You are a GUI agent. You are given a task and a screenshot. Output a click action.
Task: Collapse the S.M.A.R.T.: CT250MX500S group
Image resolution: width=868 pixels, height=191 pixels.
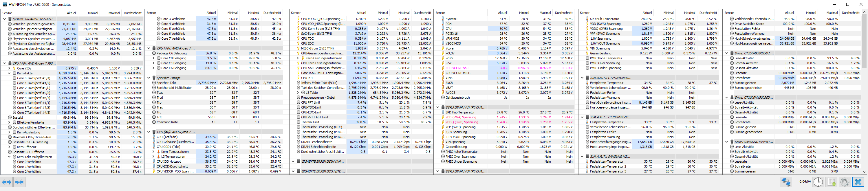coord(582,78)
